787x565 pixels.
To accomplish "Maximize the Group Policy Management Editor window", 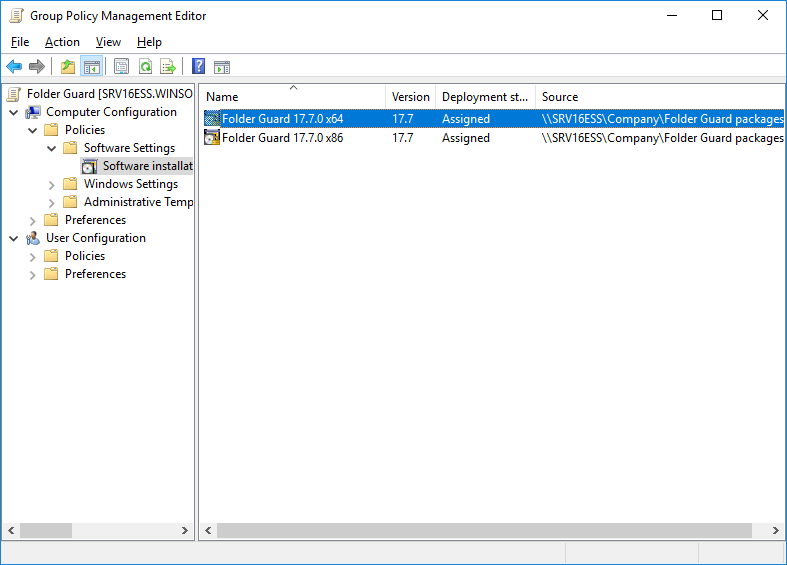I will (717, 16).
